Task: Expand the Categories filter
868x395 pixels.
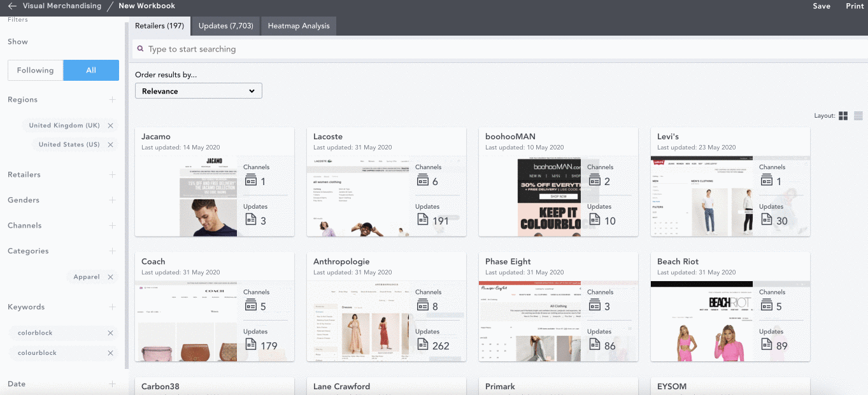Action: click(x=113, y=251)
